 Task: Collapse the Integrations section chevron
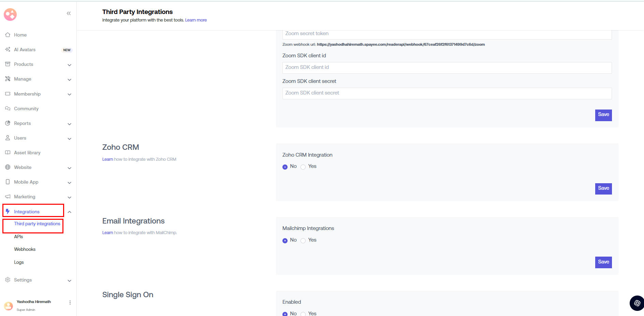tap(69, 212)
